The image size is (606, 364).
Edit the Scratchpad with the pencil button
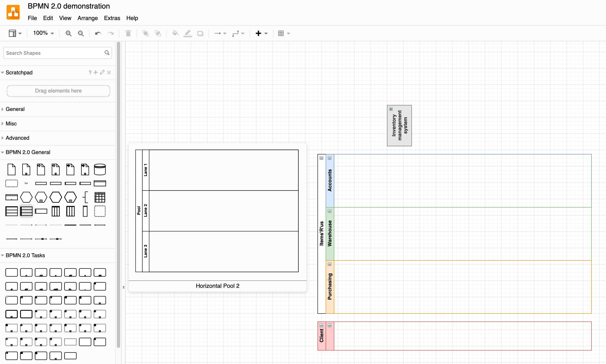[x=102, y=72]
